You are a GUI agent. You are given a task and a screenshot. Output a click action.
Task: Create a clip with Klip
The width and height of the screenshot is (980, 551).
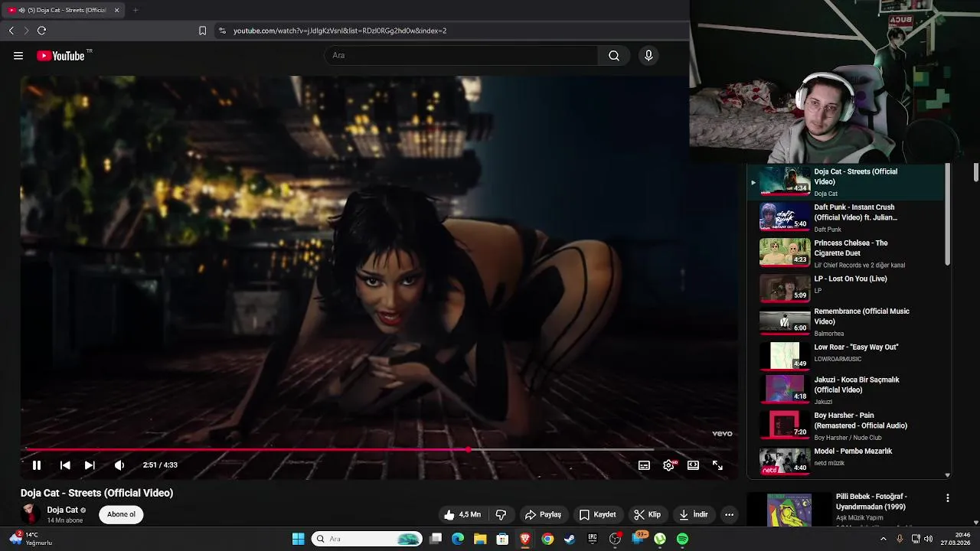[647, 514]
